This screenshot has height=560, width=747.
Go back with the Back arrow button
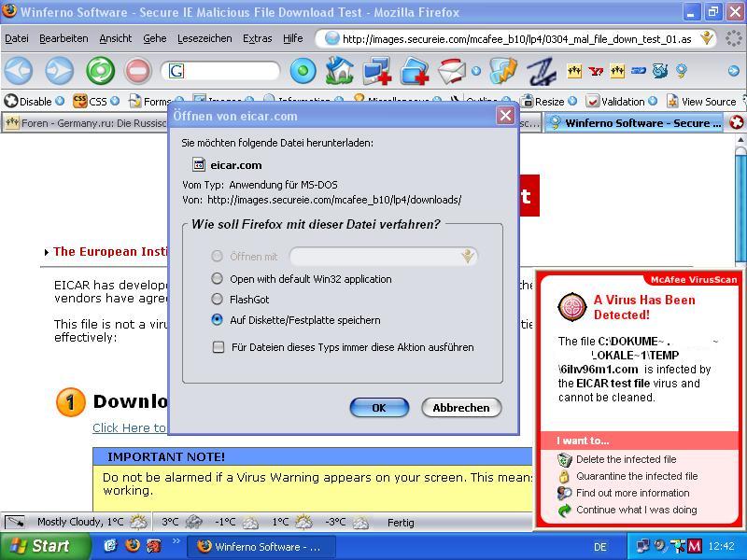pyautogui.click(x=19, y=71)
